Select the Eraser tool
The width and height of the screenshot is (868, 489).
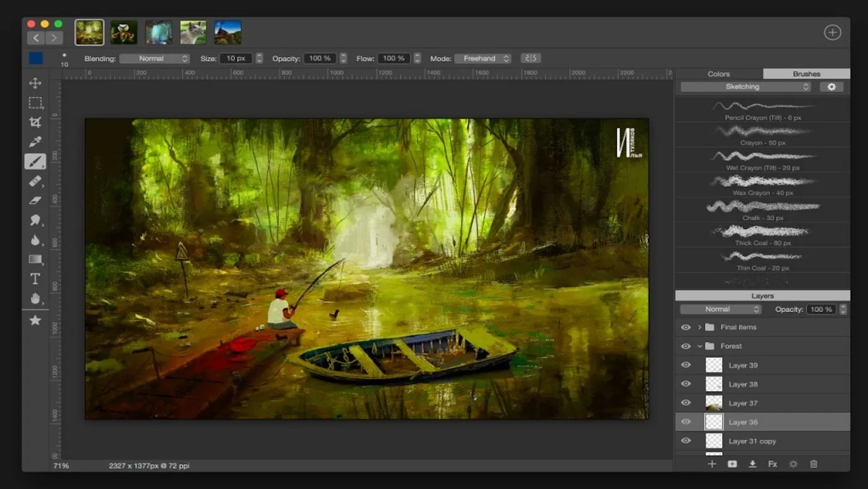coord(35,200)
